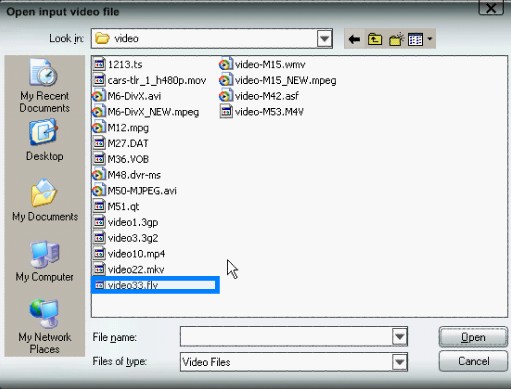511x389 pixels.
Task: Click the cars-tlr_1_h480p.mov file name
Action: [x=157, y=80]
